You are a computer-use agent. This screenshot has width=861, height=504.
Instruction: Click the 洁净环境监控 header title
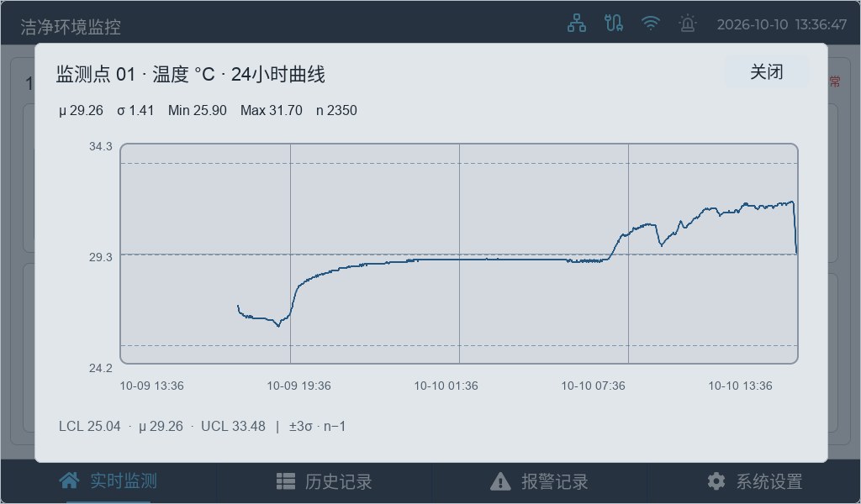(71, 27)
